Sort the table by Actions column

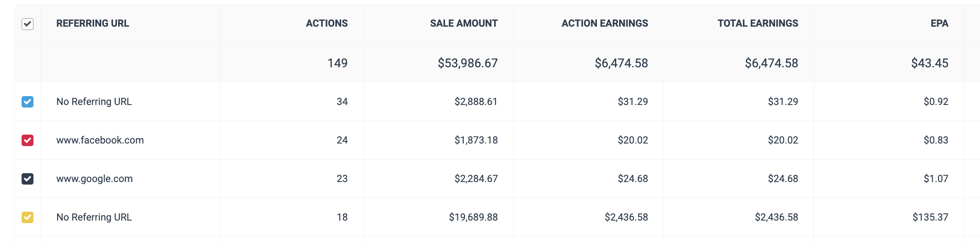point(327,24)
